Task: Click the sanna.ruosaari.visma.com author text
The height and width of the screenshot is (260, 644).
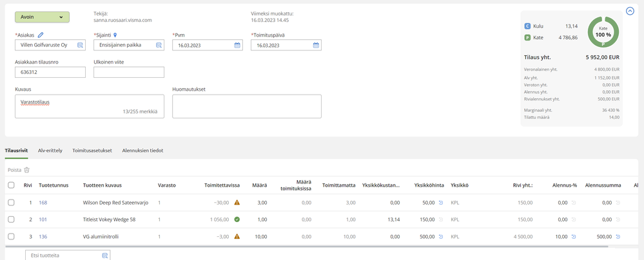Action: click(x=123, y=20)
